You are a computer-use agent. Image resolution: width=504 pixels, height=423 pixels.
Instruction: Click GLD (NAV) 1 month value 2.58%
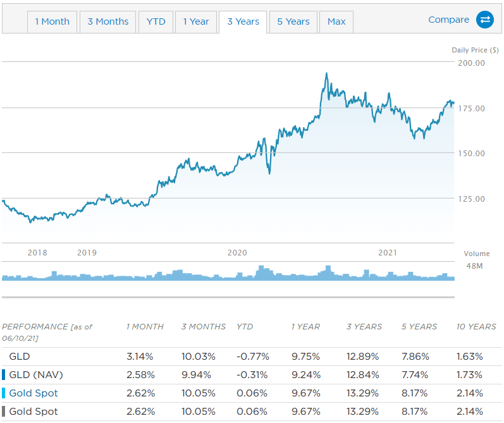[140, 375]
